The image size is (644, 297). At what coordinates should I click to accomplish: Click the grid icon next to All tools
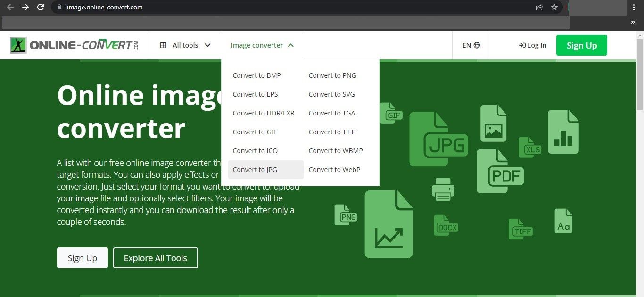pos(164,45)
